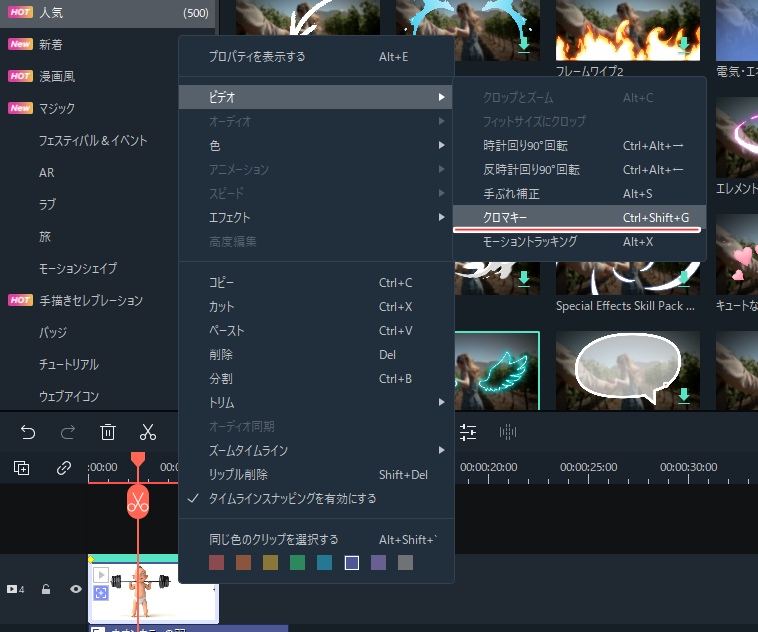Click the undo arrow icon
Screen dimensions: 758x632
[28, 432]
